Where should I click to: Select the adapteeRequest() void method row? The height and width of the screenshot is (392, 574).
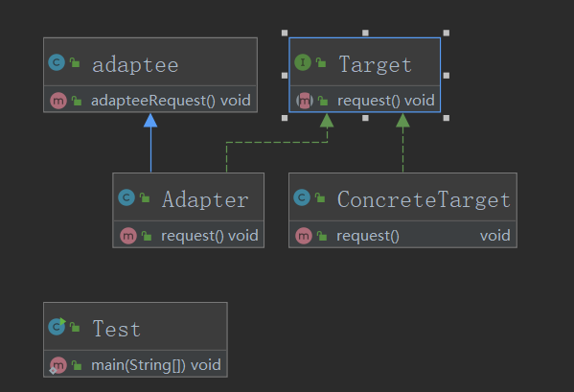[x=150, y=100]
